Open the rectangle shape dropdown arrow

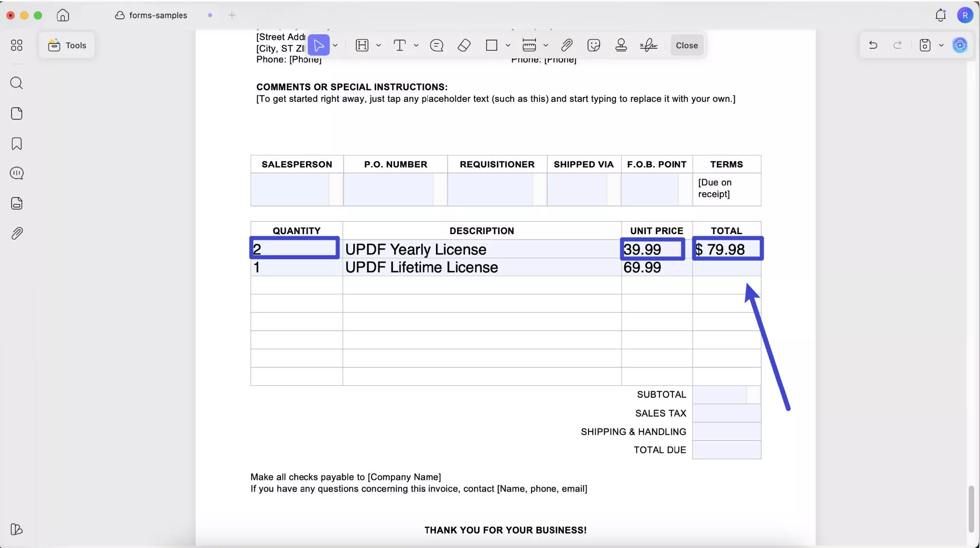(508, 45)
